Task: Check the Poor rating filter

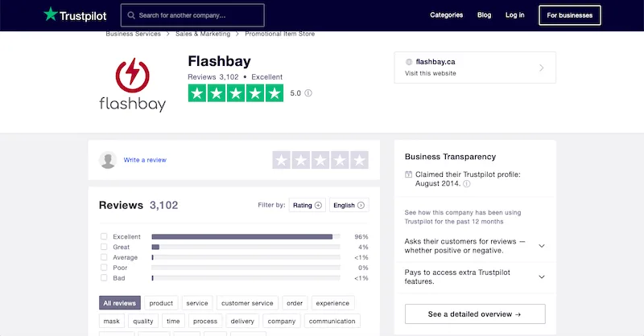Action: click(x=104, y=267)
